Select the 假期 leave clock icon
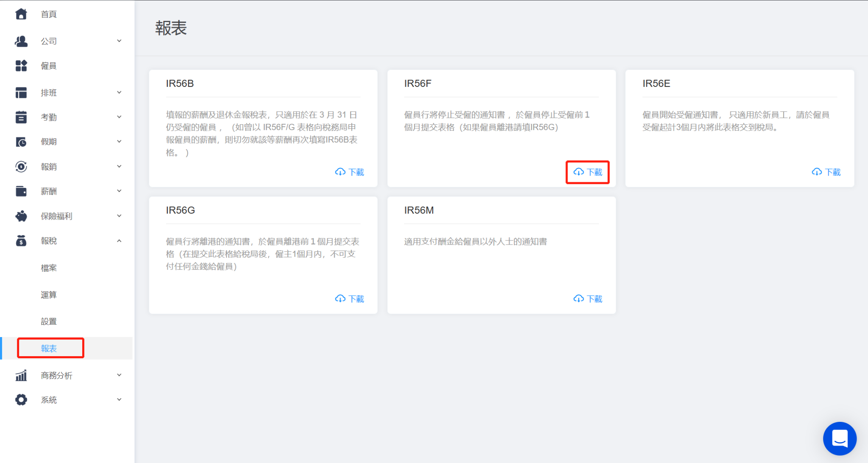 tap(21, 142)
